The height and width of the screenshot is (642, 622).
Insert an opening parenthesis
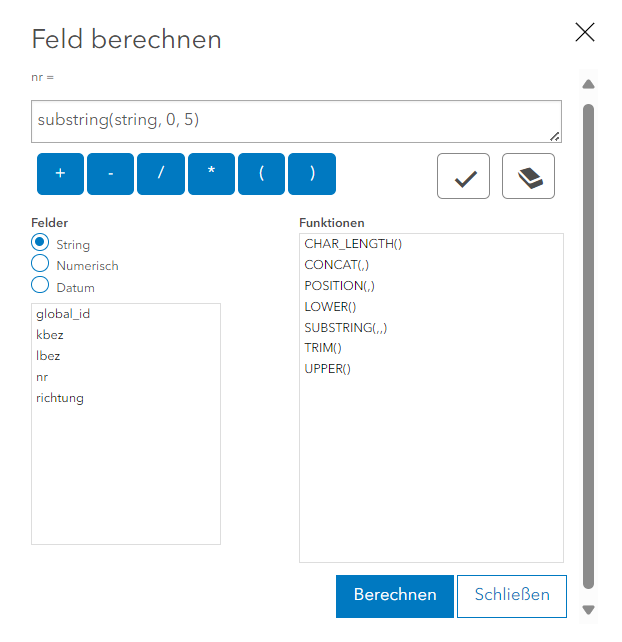click(261, 174)
